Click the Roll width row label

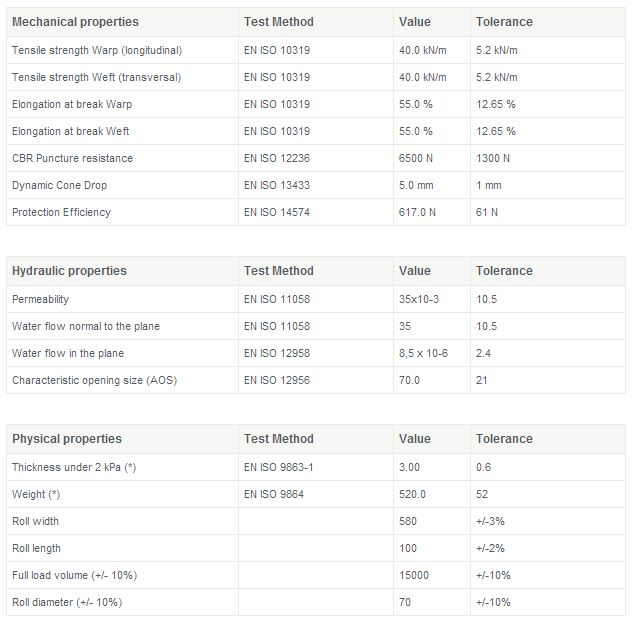[x=35, y=521]
